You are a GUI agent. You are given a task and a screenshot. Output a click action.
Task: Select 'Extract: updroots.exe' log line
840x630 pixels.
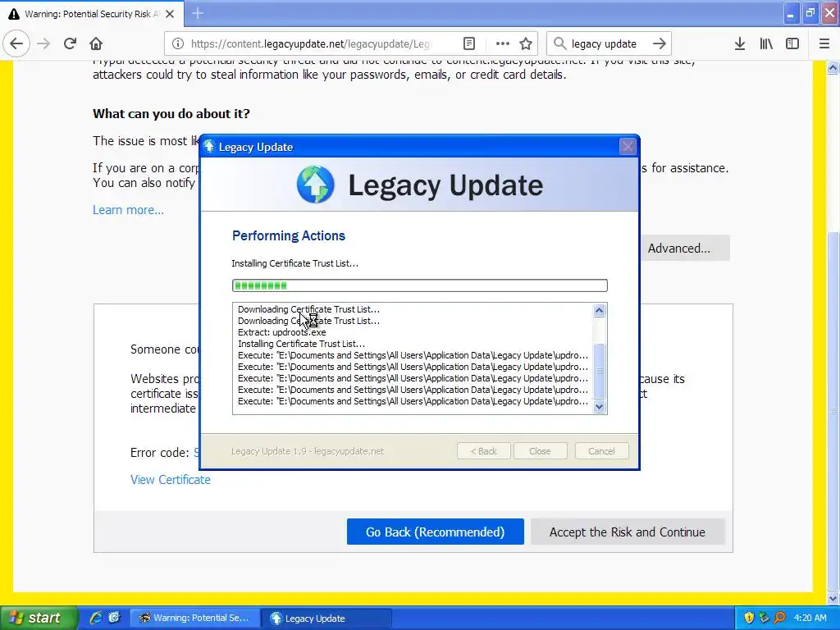pyautogui.click(x=282, y=332)
